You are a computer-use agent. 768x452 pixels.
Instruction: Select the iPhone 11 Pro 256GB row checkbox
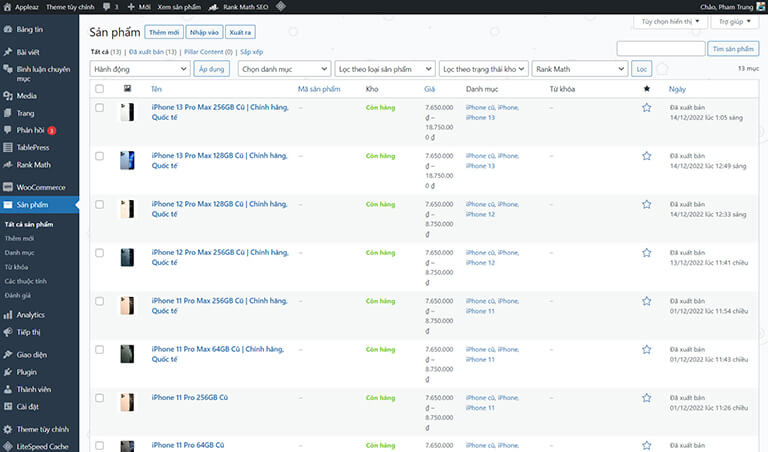99,398
